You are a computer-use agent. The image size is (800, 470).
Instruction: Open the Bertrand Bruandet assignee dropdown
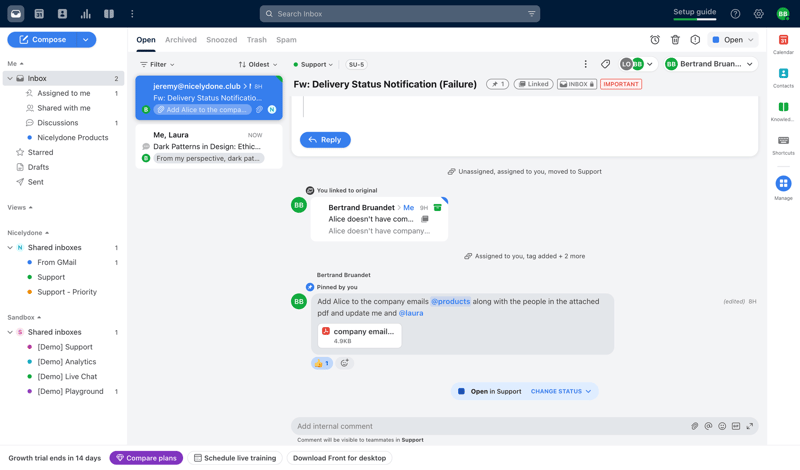coord(710,64)
